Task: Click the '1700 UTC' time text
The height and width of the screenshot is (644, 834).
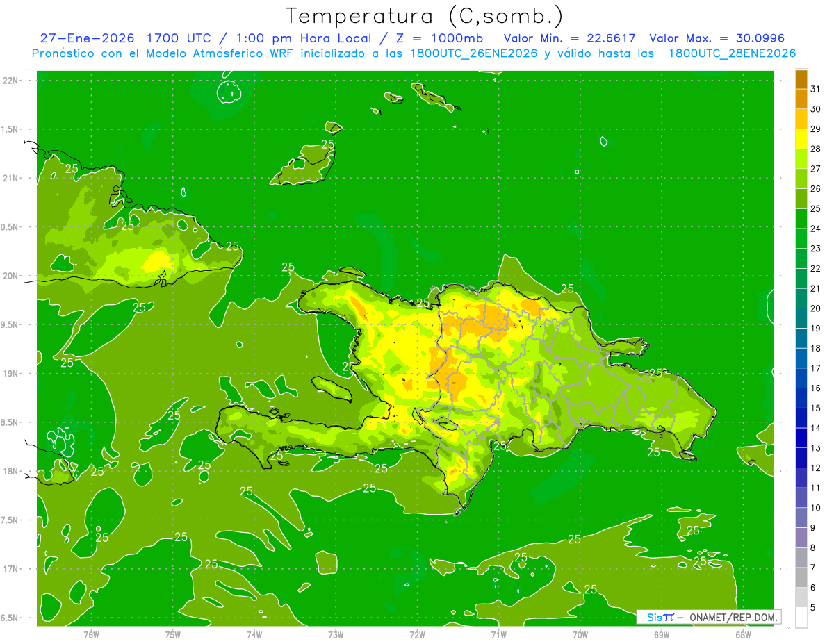Action: click(179, 39)
